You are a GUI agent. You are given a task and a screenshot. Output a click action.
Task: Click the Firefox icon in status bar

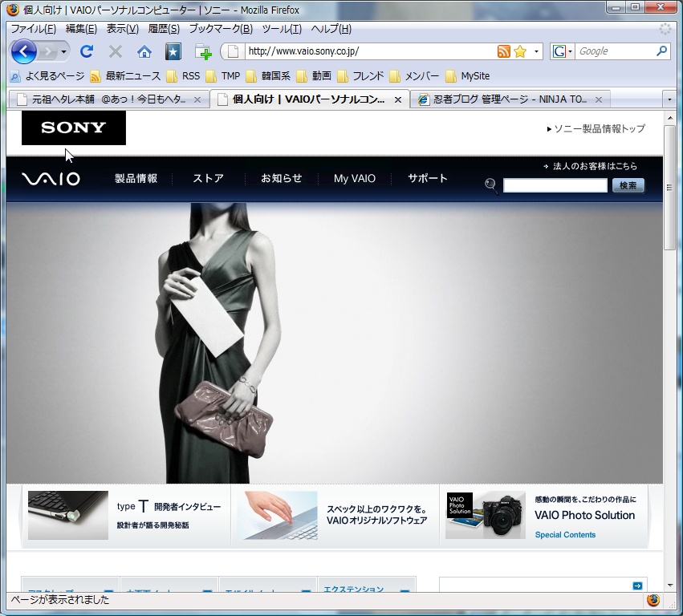(653, 600)
